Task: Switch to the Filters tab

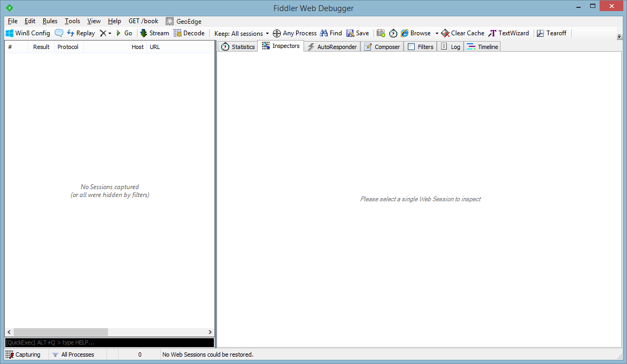Action: point(420,47)
